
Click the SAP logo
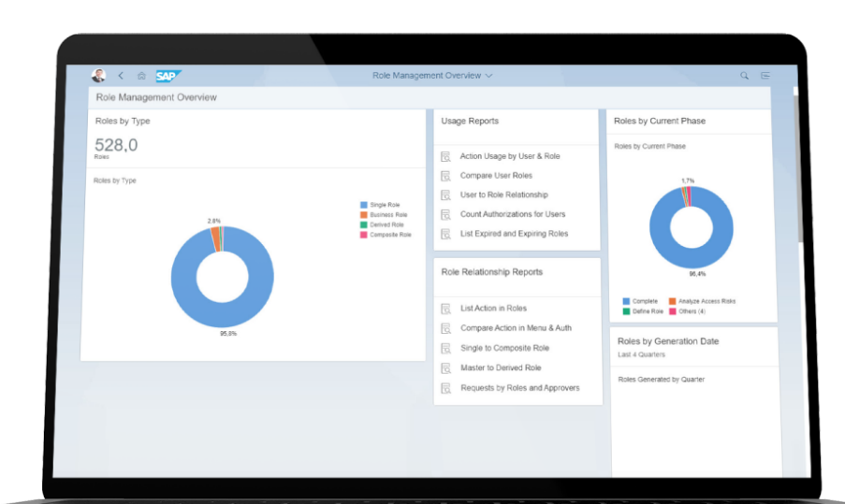click(x=168, y=76)
